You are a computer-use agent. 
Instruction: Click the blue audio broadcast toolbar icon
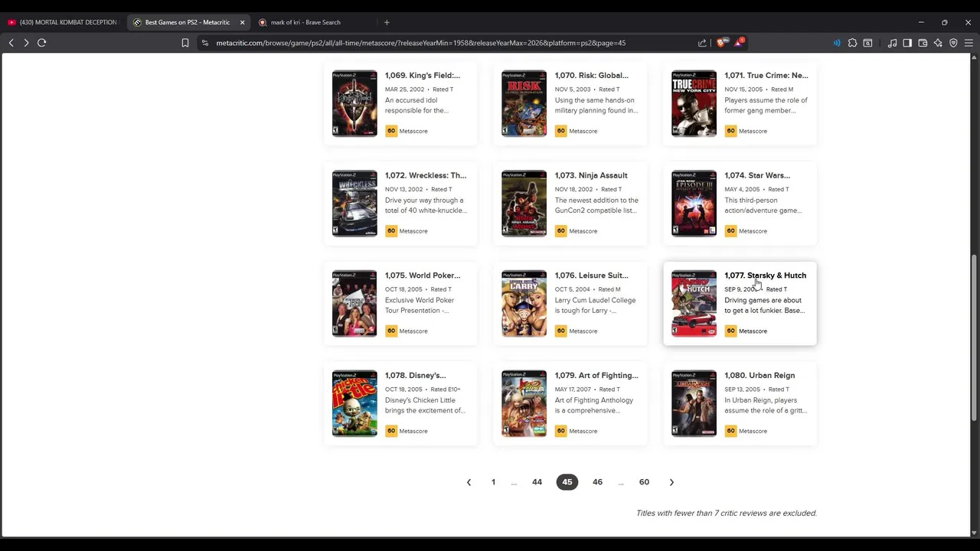click(x=837, y=43)
